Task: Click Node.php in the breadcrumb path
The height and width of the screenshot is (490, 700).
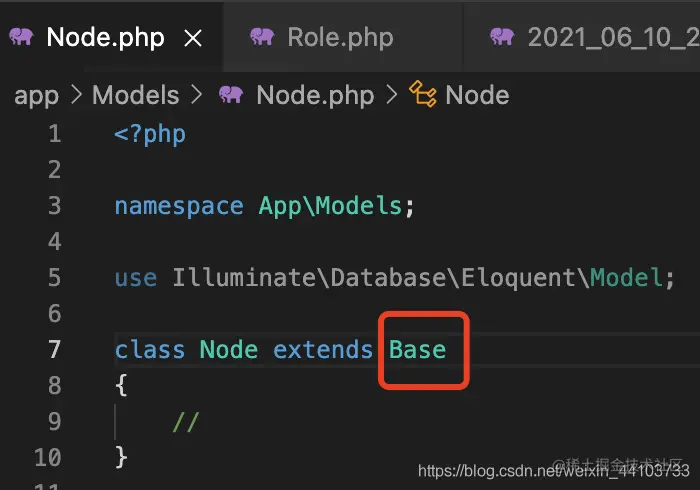Action: [315, 96]
